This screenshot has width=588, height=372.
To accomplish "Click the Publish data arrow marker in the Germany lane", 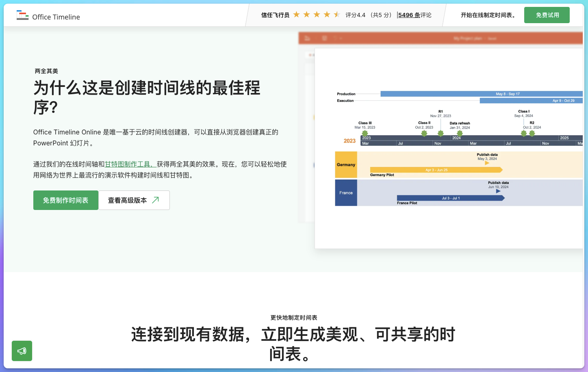I will 487,163.
